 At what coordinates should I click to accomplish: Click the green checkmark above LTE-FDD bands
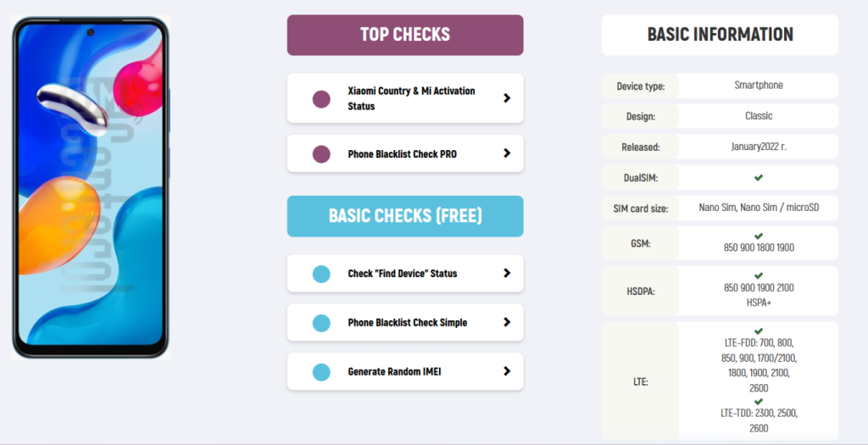pos(759,331)
